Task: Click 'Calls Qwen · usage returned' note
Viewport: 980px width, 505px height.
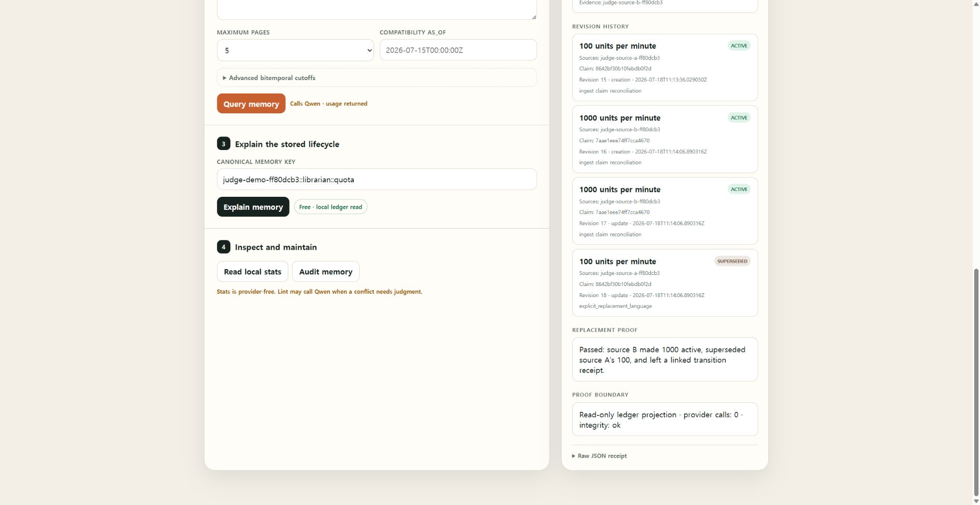Action: coord(328,104)
